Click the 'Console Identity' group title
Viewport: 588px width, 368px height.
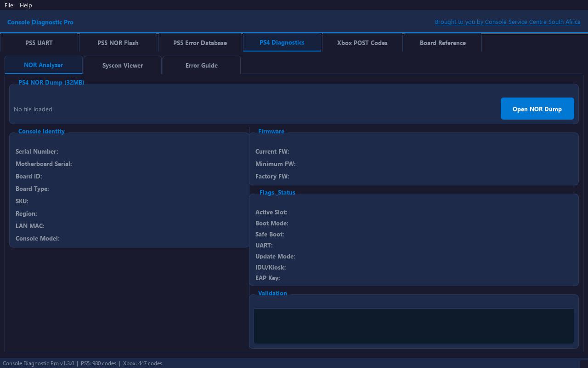point(41,131)
